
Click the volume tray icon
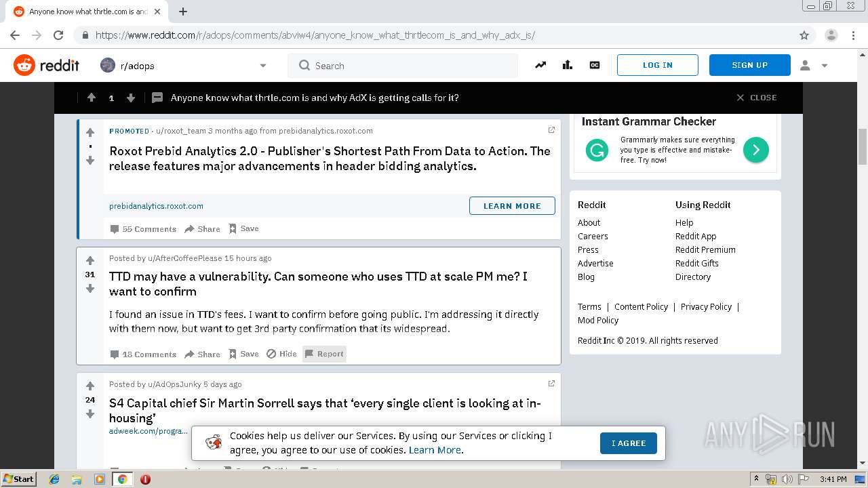[787, 479]
